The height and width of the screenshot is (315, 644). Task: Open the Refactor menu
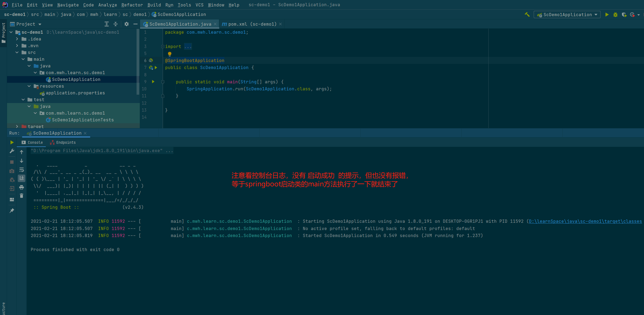[x=132, y=5]
